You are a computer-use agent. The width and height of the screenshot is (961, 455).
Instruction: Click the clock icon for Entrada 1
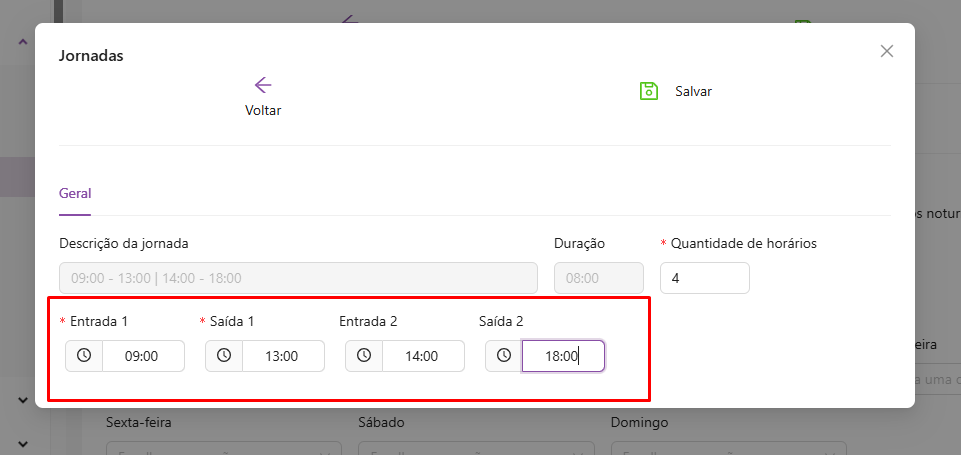point(84,356)
